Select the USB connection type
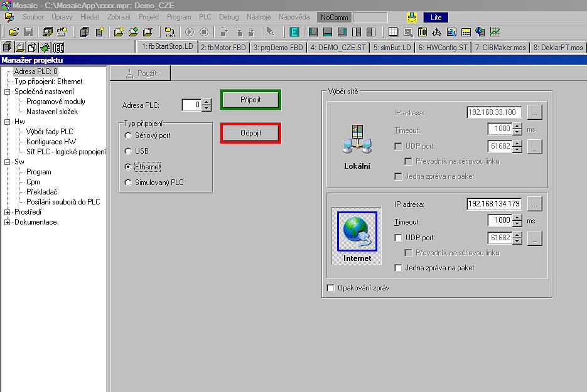Viewport: 587px width, 392px height. pyautogui.click(x=129, y=151)
